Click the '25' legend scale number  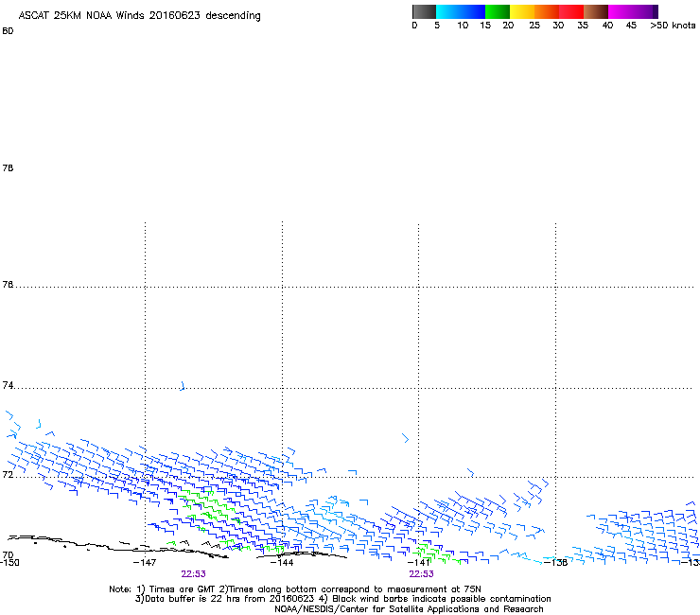pos(534,26)
